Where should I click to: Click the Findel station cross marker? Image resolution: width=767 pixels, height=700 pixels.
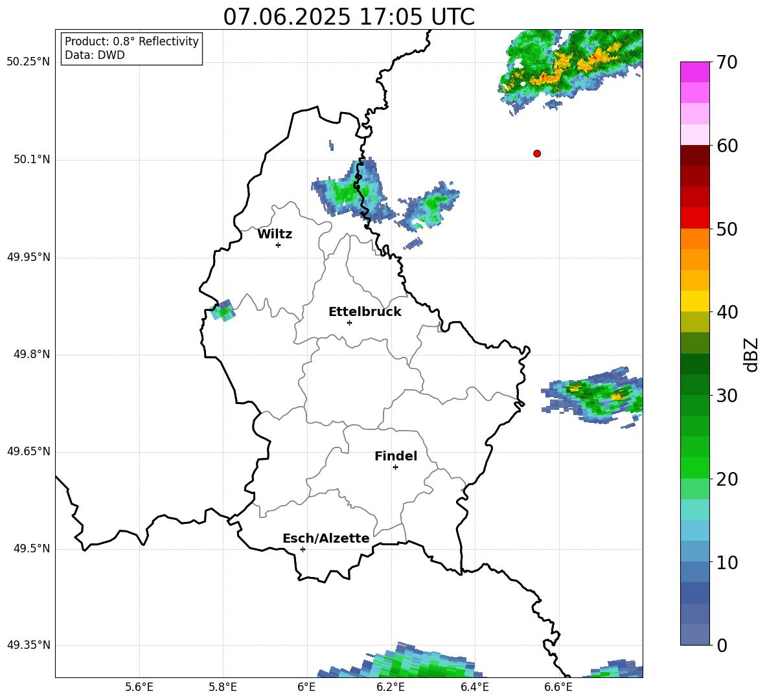click(x=395, y=468)
